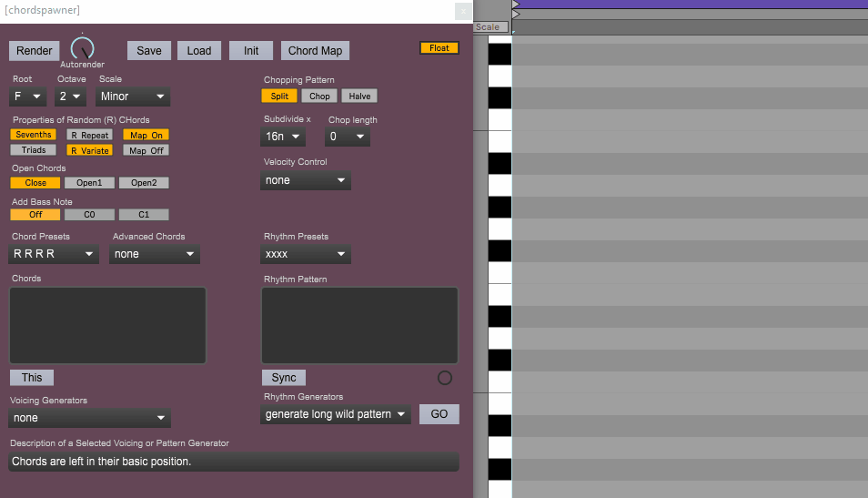Screen dimensions: 868x498
Task: Toggle the R Repeat option
Action: (90, 135)
